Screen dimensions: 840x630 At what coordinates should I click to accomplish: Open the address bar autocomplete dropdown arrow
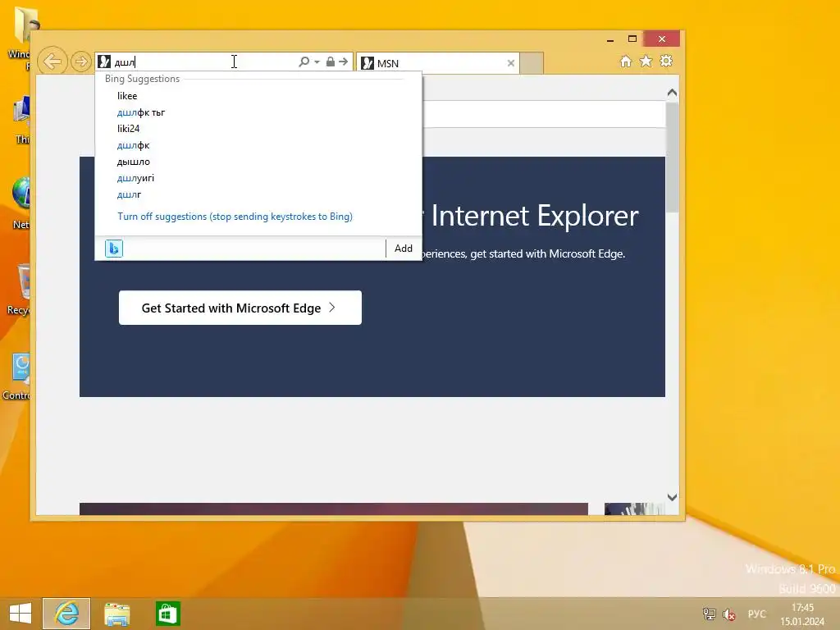click(317, 62)
